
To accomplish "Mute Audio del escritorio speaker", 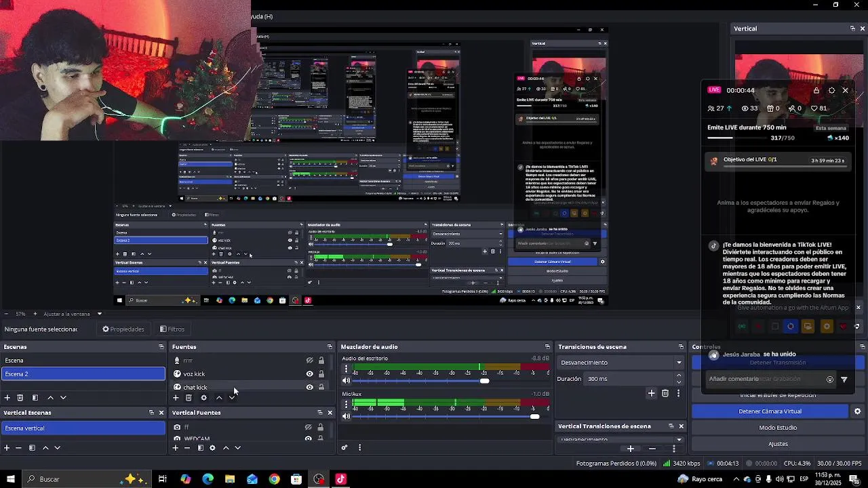I will click(347, 381).
